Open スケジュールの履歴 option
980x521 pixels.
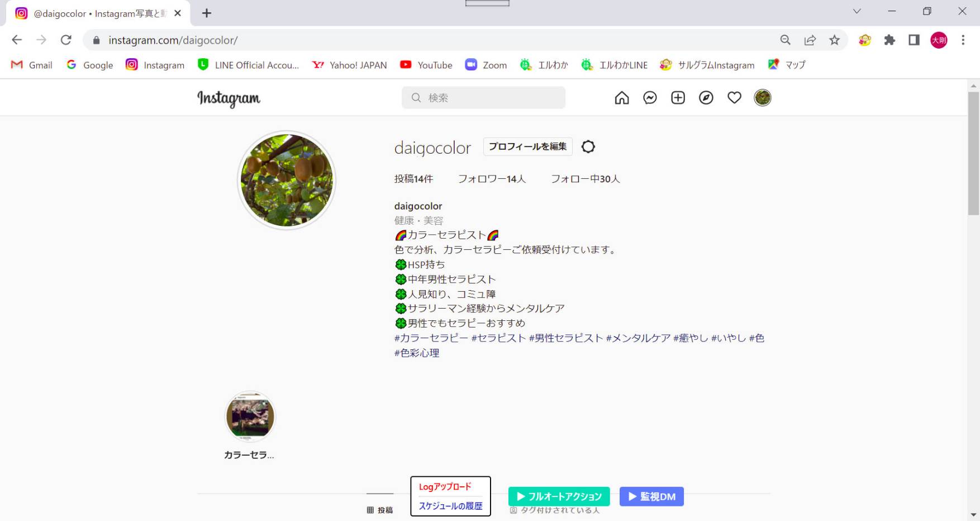click(450, 506)
